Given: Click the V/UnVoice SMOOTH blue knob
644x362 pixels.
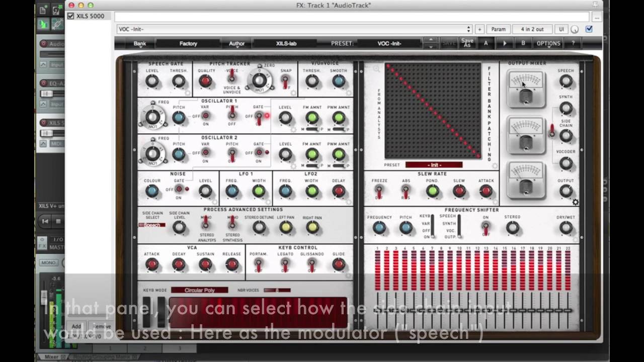Looking at the screenshot, I should (339, 81).
